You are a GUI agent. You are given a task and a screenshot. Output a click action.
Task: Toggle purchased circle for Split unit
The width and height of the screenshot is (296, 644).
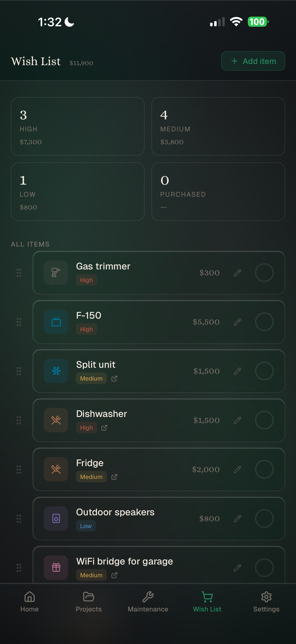click(x=264, y=371)
